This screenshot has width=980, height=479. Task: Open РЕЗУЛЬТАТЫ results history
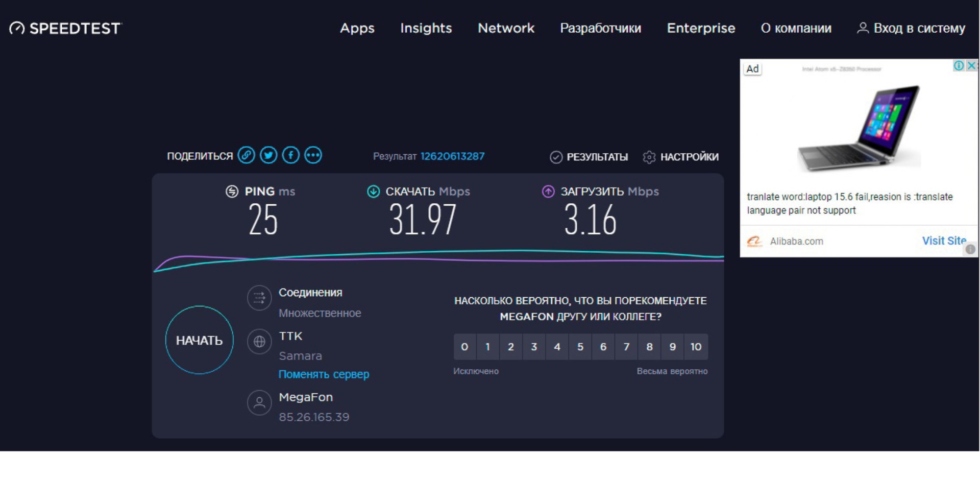pos(597,157)
